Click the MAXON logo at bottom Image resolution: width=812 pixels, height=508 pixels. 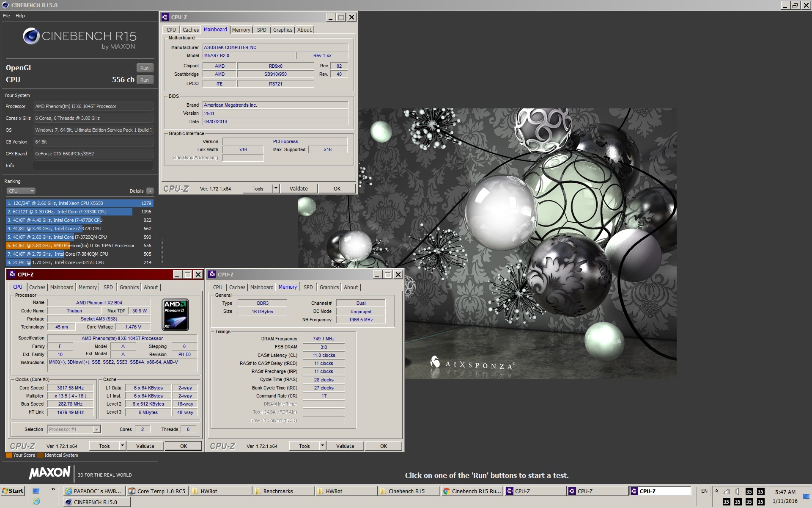pos(49,473)
